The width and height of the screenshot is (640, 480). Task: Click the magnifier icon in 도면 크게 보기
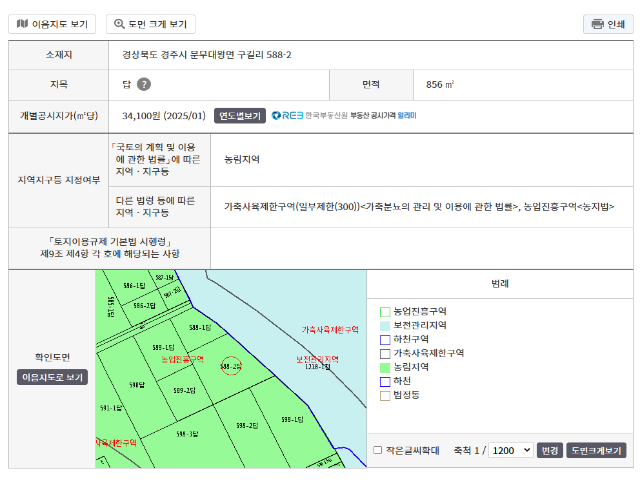[120, 24]
